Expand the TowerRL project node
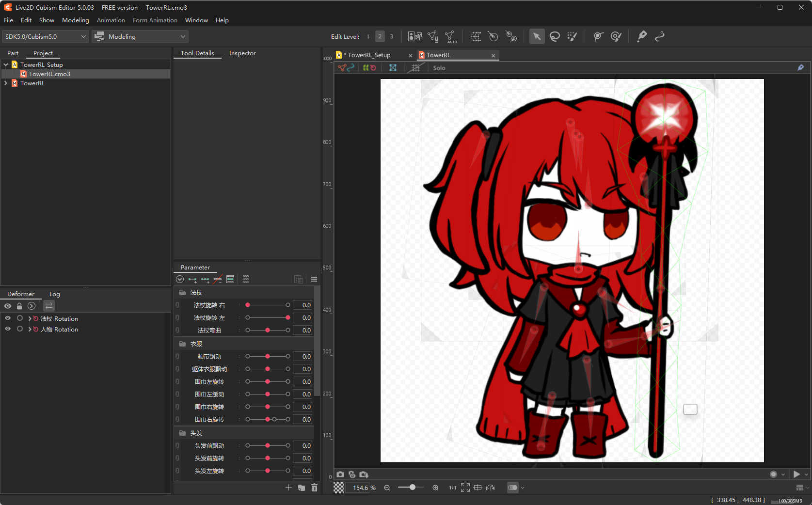 6,83
